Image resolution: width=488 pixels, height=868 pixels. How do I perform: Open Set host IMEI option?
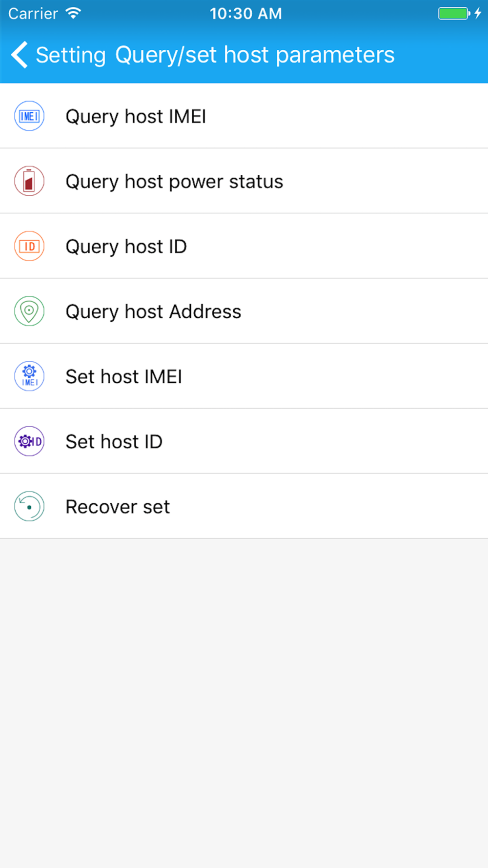[x=244, y=376]
